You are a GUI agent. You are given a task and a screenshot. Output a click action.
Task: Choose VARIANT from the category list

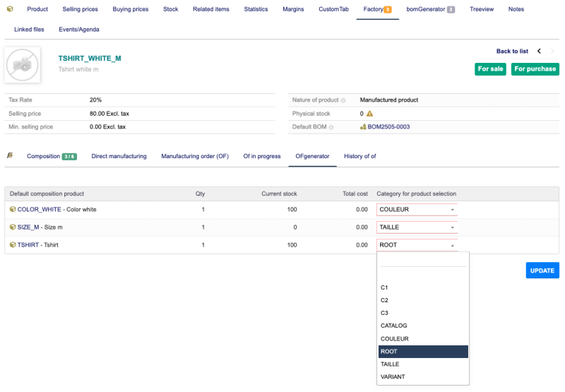[x=393, y=377]
